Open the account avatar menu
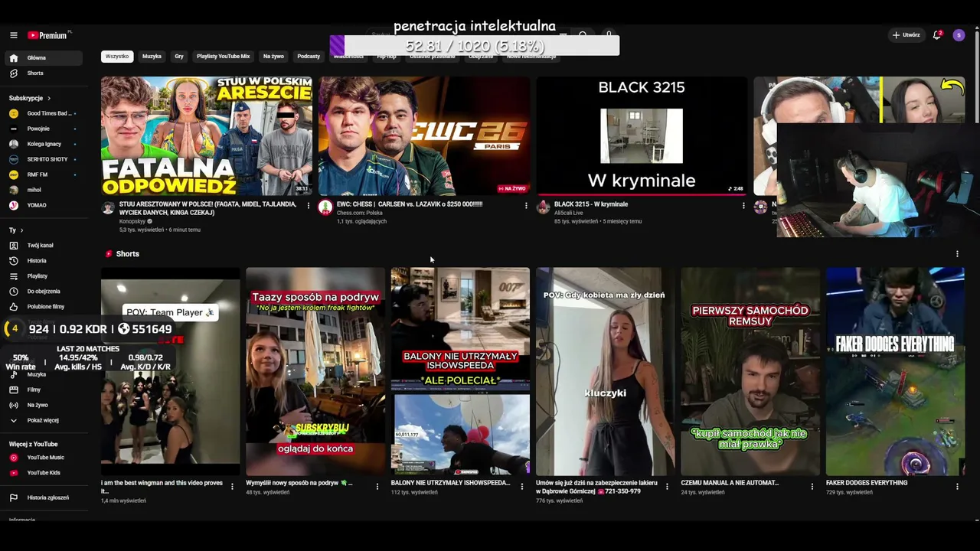 coord(959,35)
